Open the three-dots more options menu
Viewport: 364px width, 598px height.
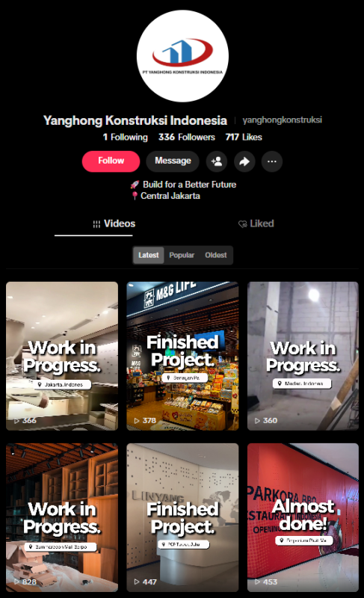coord(272,161)
